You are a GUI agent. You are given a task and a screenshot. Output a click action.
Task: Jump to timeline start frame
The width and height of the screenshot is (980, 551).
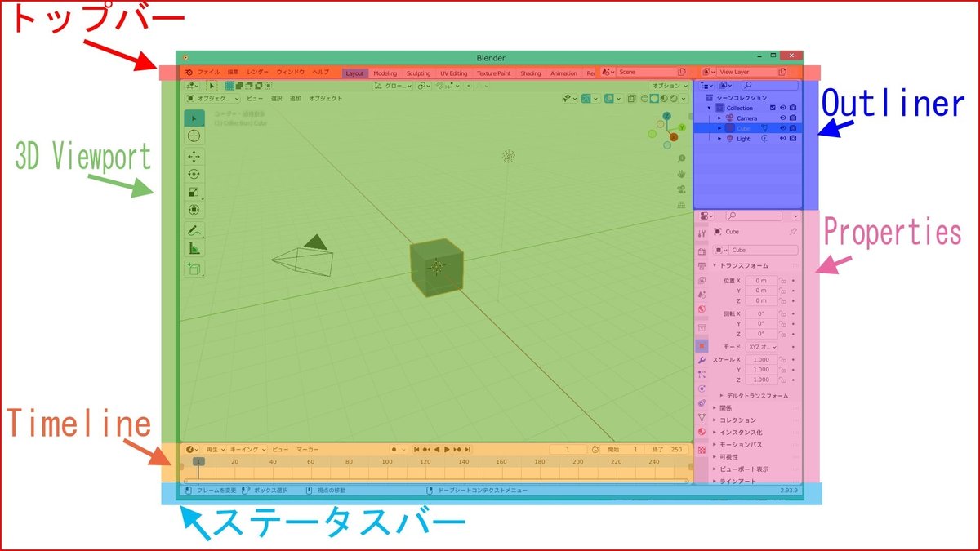pos(416,449)
